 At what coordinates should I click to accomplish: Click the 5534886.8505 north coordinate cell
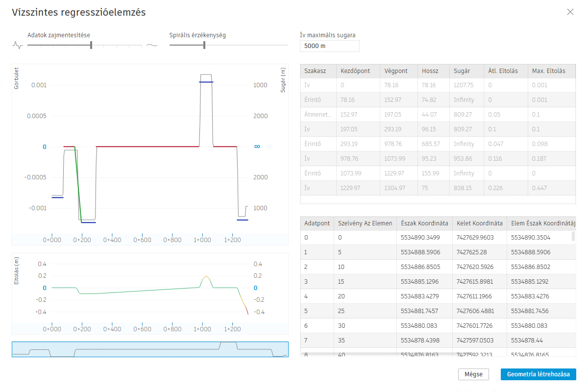424,267
